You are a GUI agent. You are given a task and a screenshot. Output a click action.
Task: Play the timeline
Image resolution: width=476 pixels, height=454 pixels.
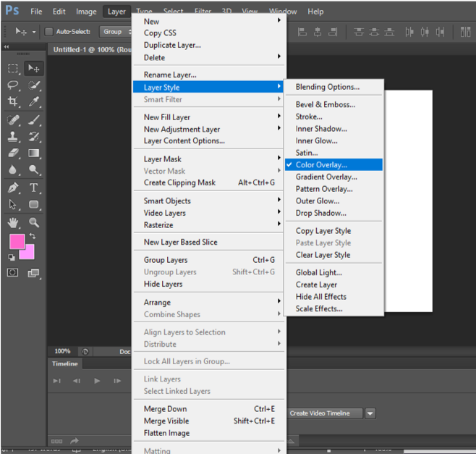(x=97, y=381)
